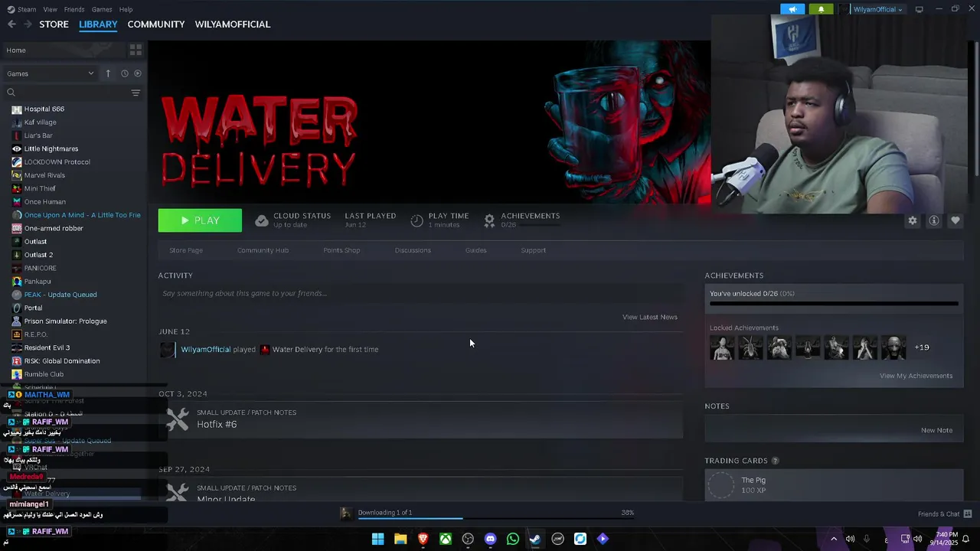Screen dimensions: 980x551
Task: Switch to Big Picture mode monitor icon
Action: 919,9
